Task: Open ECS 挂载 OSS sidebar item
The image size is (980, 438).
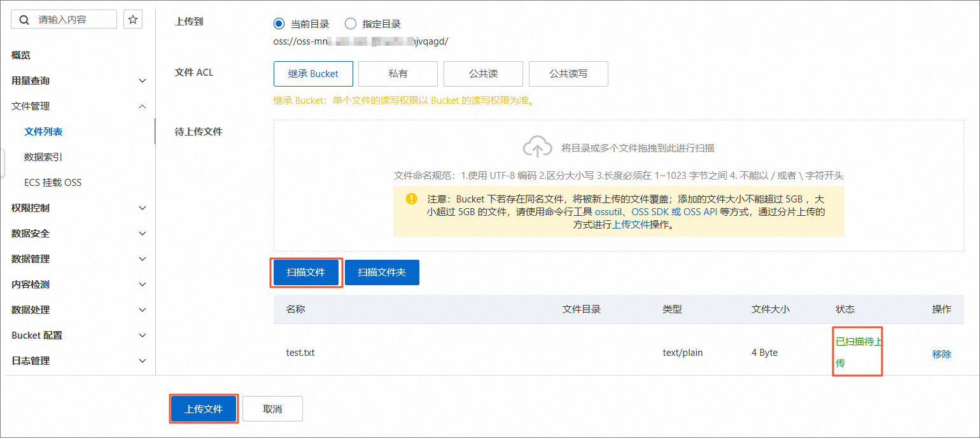Action: tap(53, 183)
